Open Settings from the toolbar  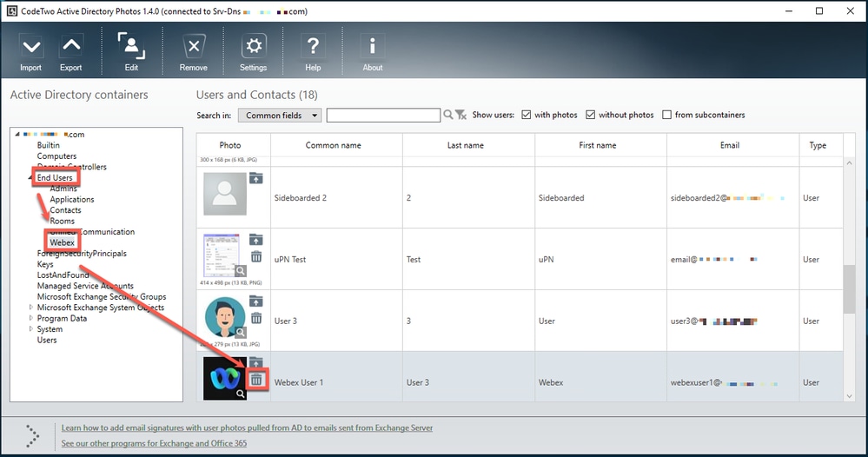click(x=253, y=52)
